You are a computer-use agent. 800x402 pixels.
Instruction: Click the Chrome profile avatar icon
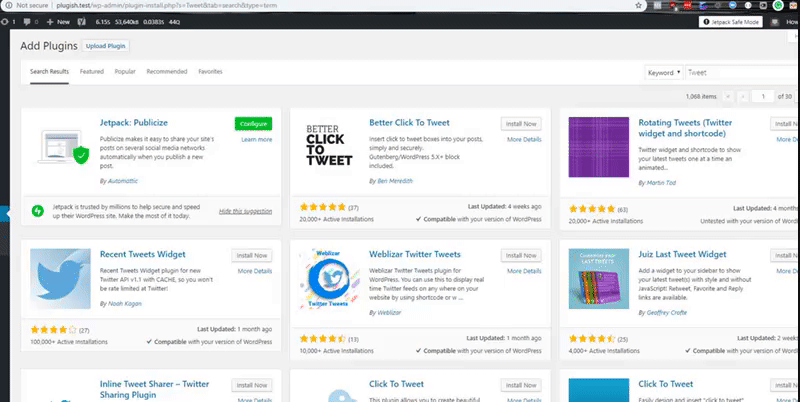coord(778,6)
